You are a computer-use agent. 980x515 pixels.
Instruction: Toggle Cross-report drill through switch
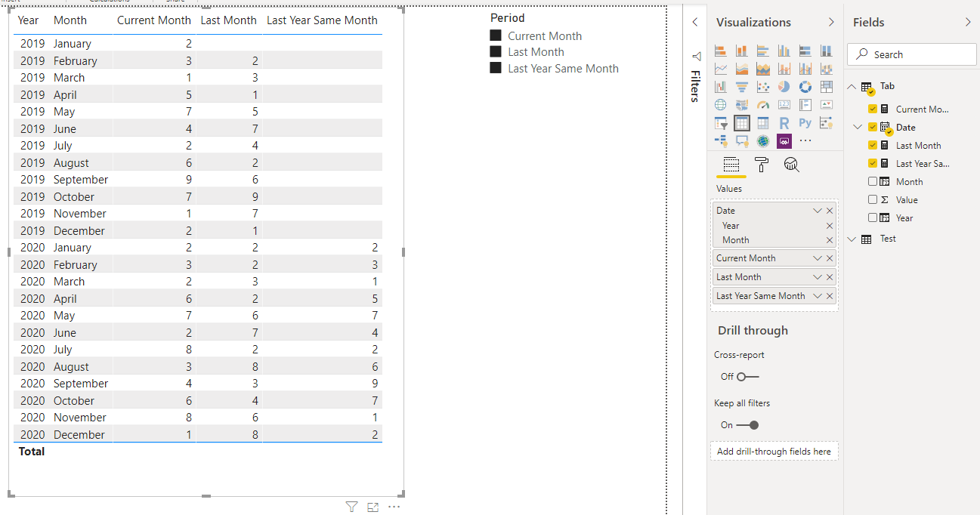748,376
